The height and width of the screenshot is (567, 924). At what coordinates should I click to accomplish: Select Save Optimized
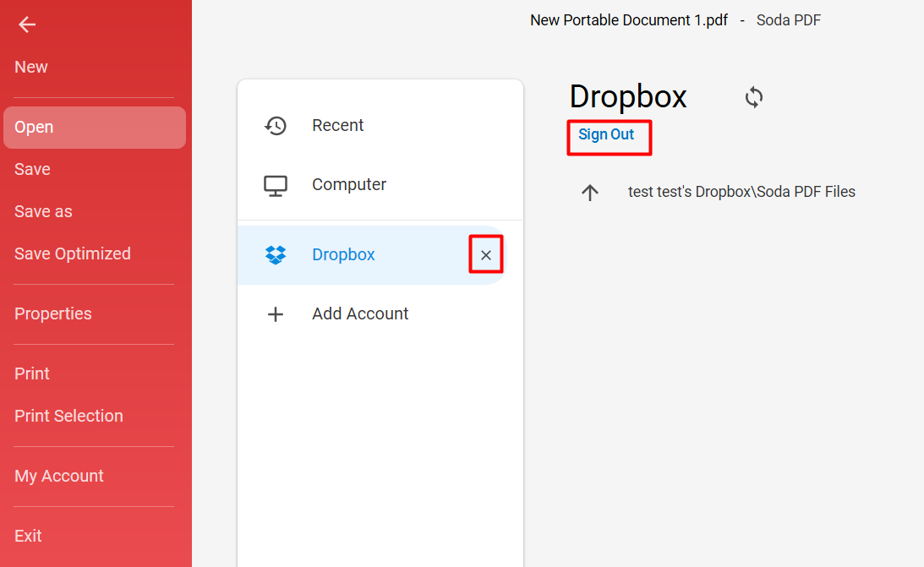tap(73, 254)
